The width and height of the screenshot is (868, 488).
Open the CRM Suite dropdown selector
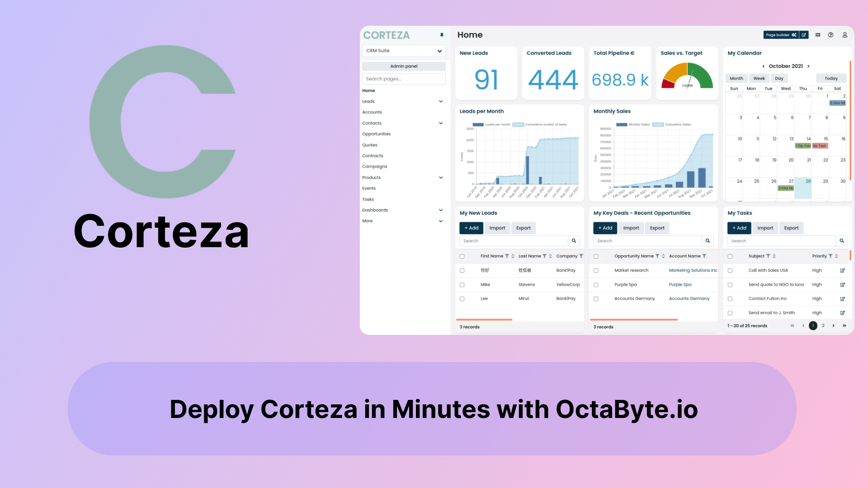click(404, 50)
